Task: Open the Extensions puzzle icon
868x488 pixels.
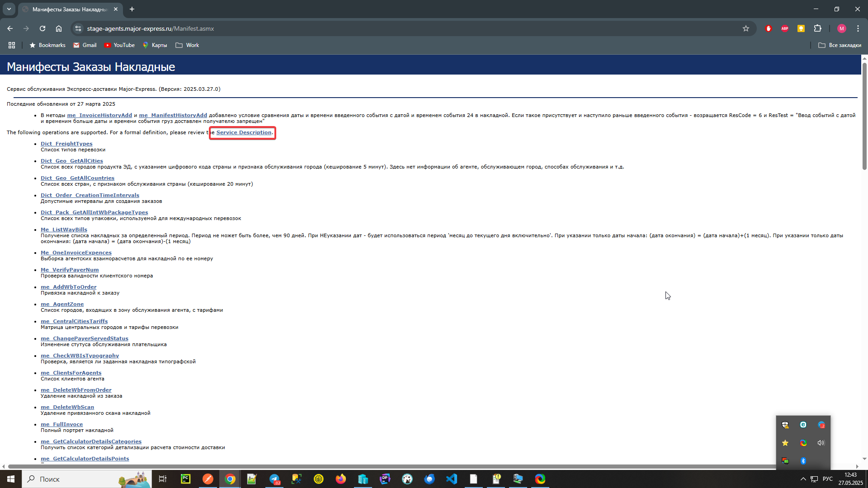Action: coord(817,28)
